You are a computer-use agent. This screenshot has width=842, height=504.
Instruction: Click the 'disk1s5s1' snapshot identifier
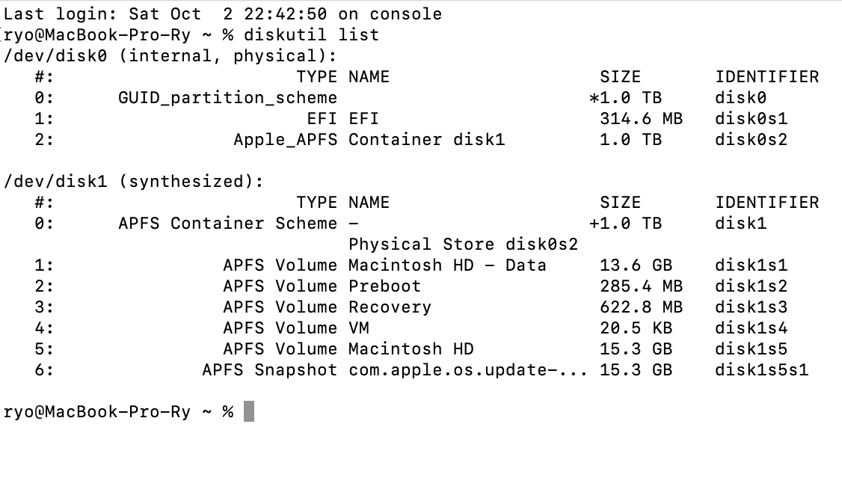pos(761,370)
